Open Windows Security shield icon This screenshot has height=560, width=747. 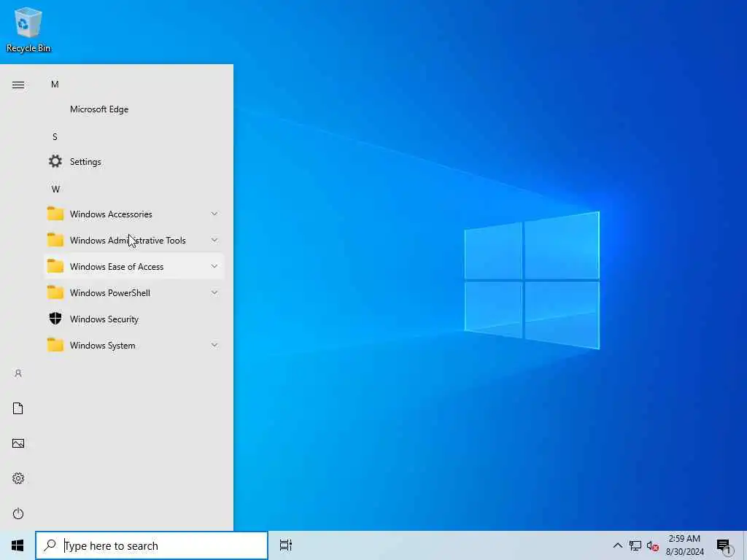pyautogui.click(x=55, y=319)
